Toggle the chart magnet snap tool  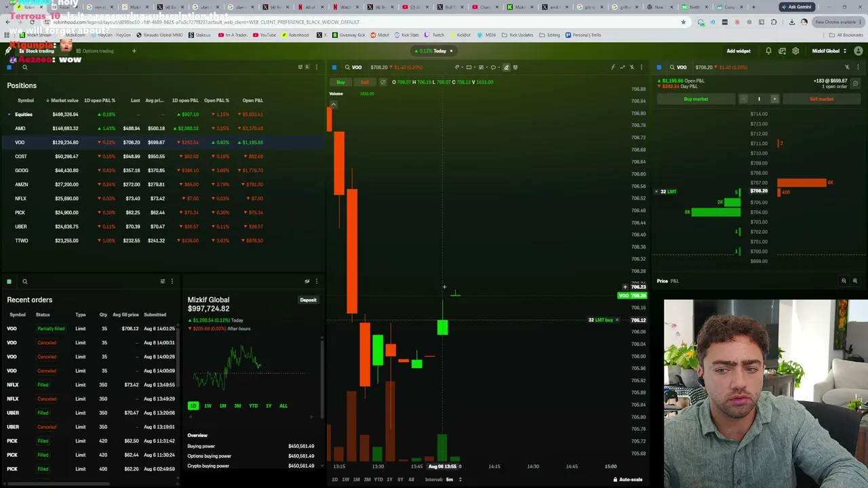[x=515, y=67]
